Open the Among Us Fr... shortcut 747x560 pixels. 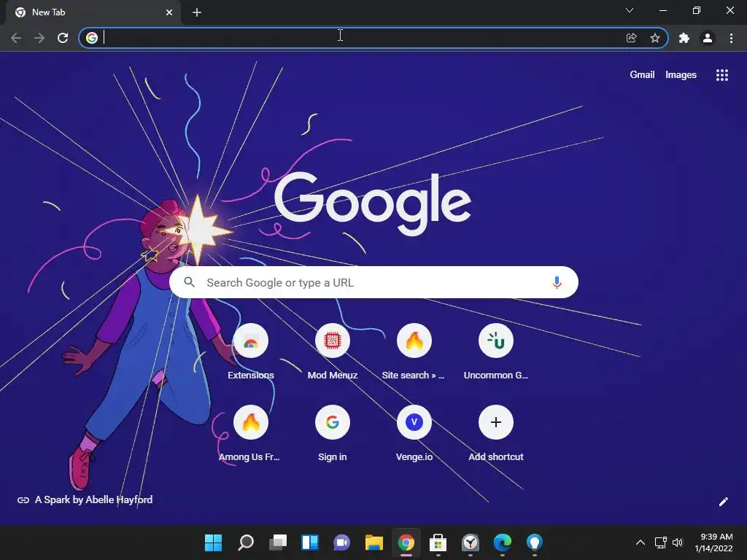pyautogui.click(x=251, y=433)
